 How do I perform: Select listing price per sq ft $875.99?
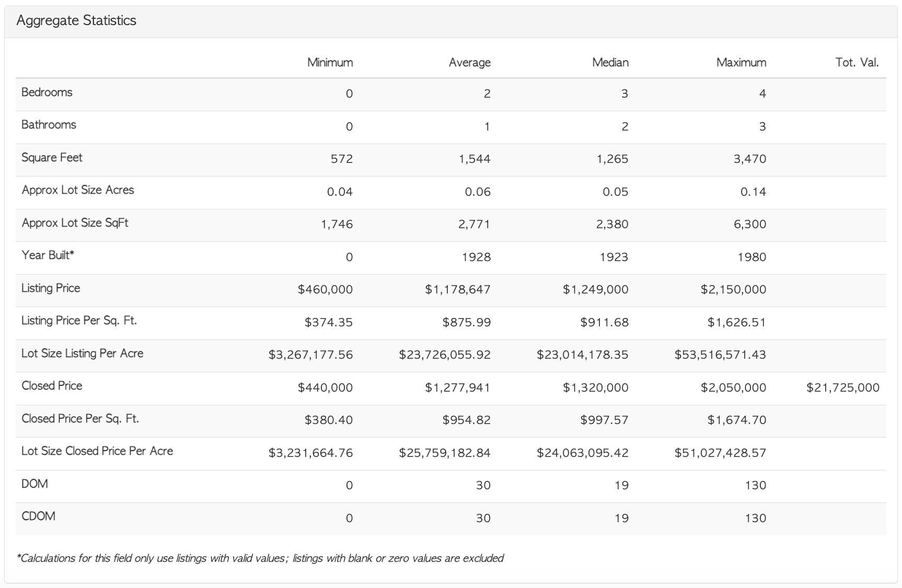pos(467,322)
